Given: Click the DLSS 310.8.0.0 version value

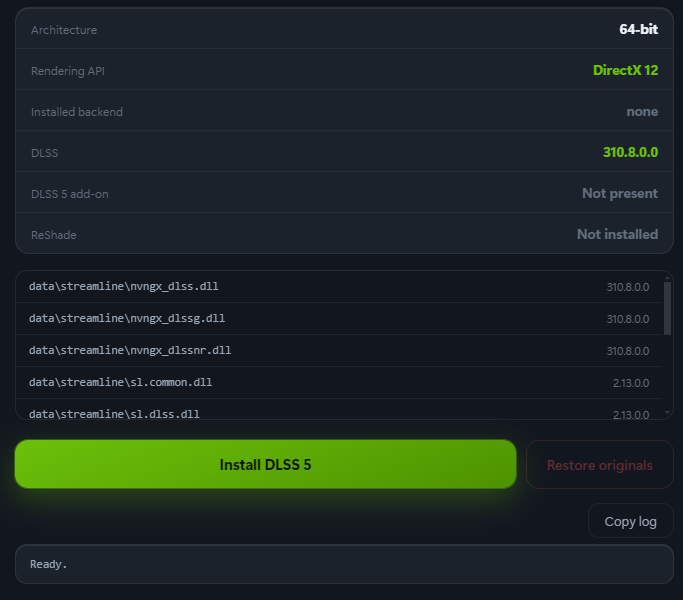Looking at the screenshot, I should point(630,152).
